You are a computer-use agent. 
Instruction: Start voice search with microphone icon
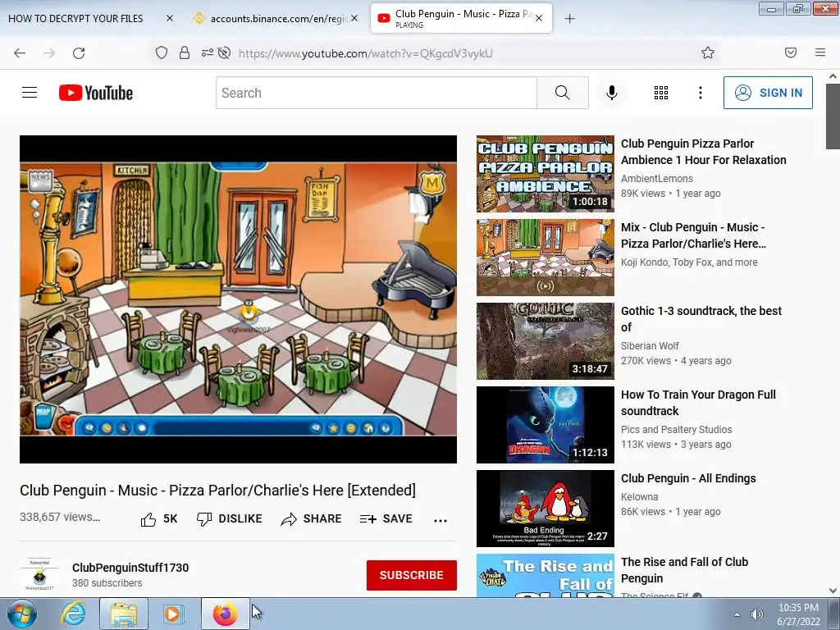[x=612, y=93]
